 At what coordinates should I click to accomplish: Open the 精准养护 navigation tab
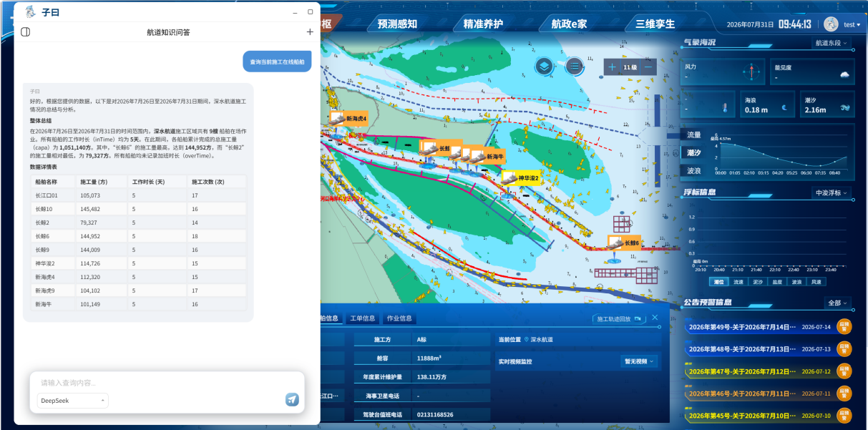483,24
